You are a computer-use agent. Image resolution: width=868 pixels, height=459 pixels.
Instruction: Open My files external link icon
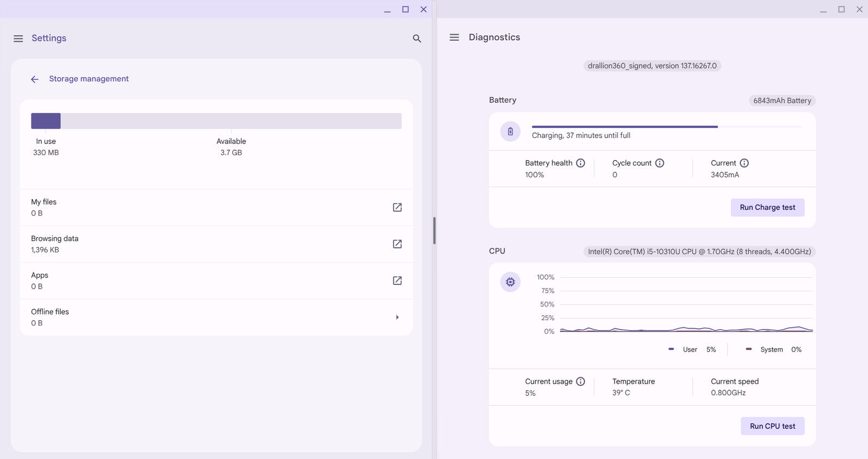[397, 207]
